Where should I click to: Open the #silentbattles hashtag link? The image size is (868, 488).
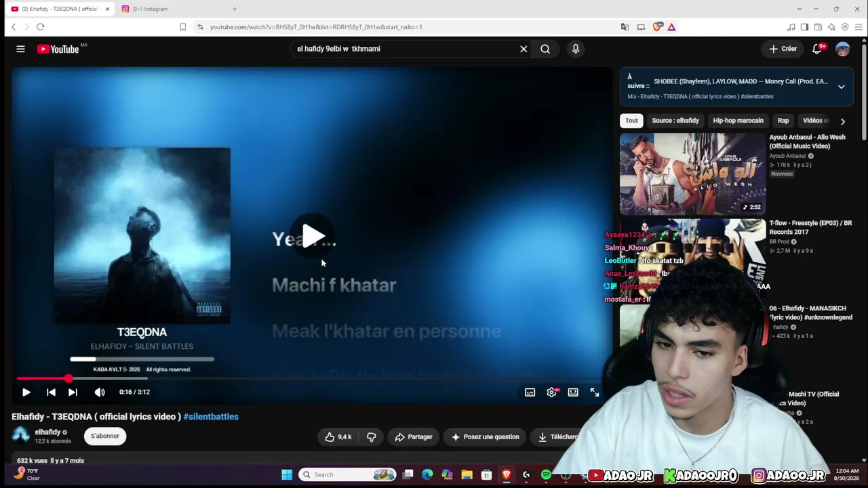point(211,416)
